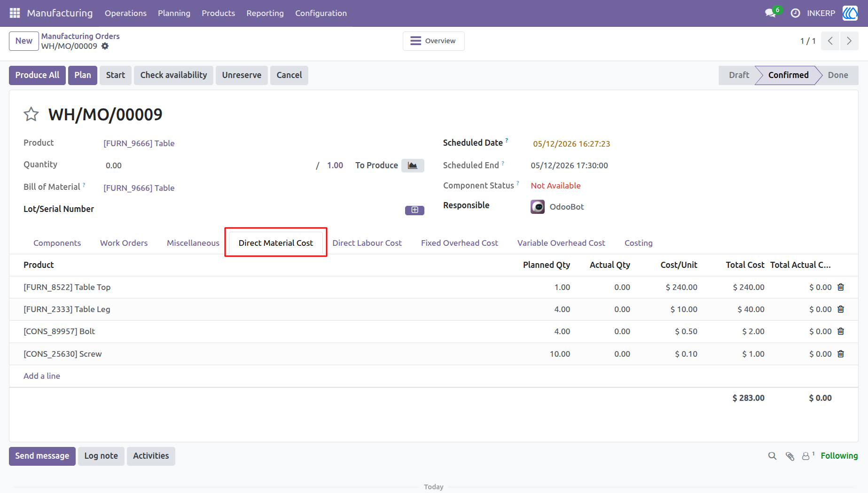Switch to the Costing tab

[638, 243]
